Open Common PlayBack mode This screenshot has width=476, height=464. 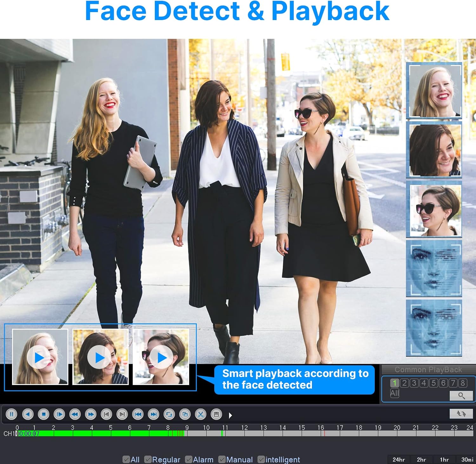coord(428,369)
